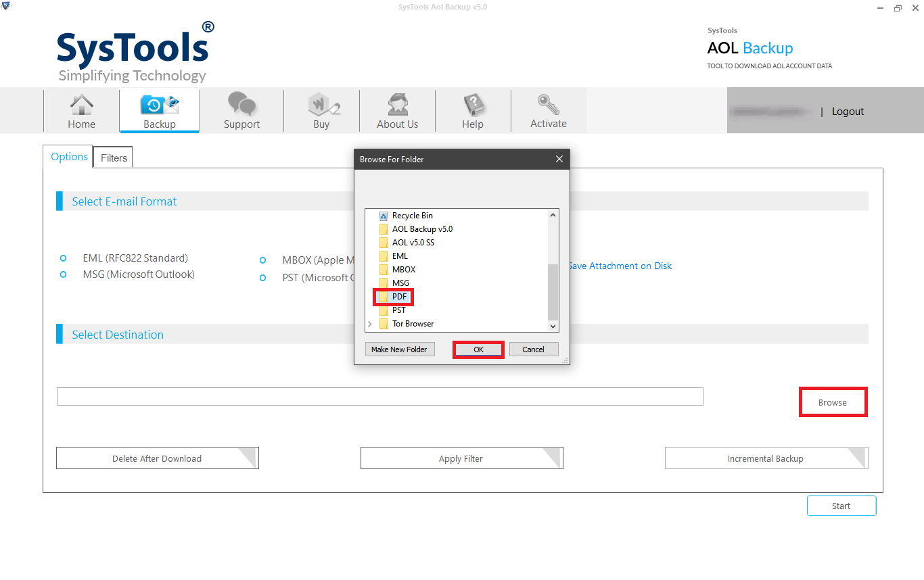Choose the MBOX (Apple Mail) radio option
Viewport: 924px width, 580px height.
tap(263, 260)
